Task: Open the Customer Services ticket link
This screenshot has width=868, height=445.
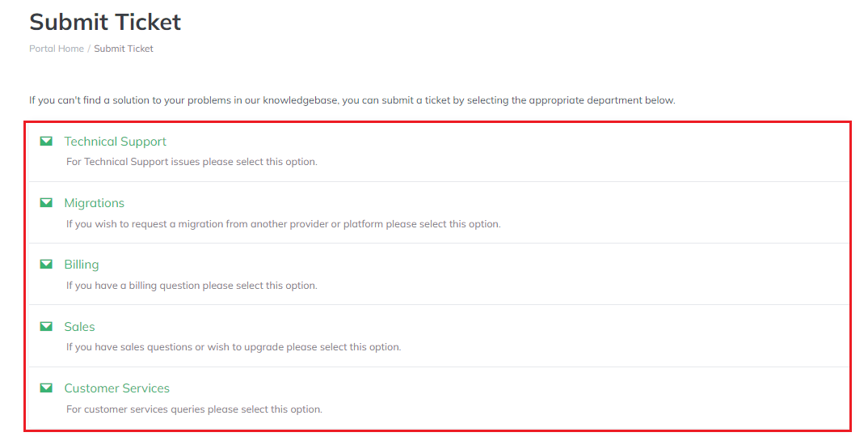Action: 116,388
